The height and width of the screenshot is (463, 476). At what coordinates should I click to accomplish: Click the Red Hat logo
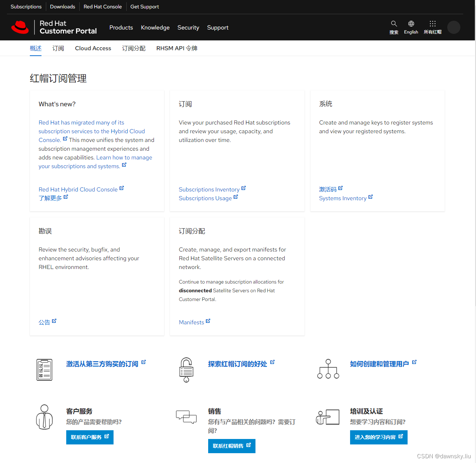(x=20, y=27)
